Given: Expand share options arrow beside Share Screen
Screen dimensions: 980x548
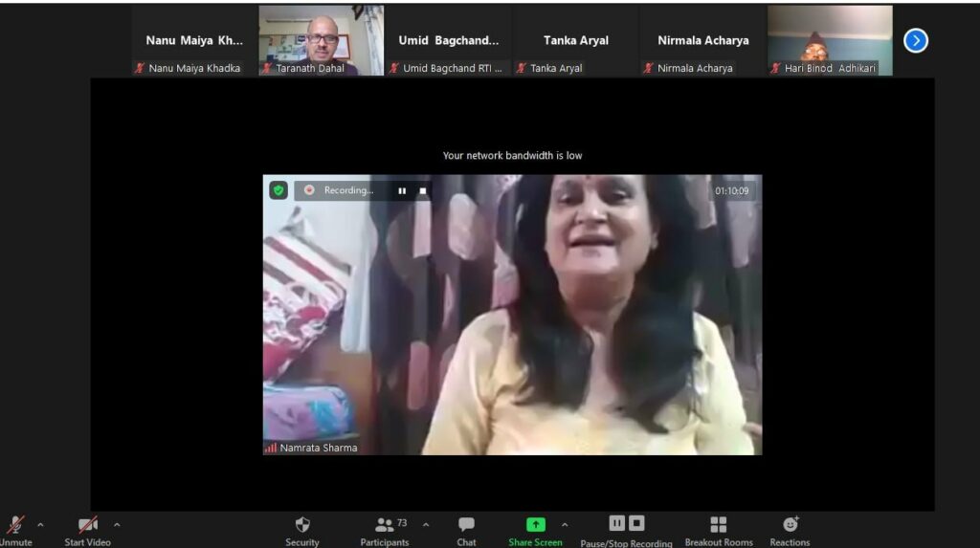Looking at the screenshot, I should pos(565,524).
